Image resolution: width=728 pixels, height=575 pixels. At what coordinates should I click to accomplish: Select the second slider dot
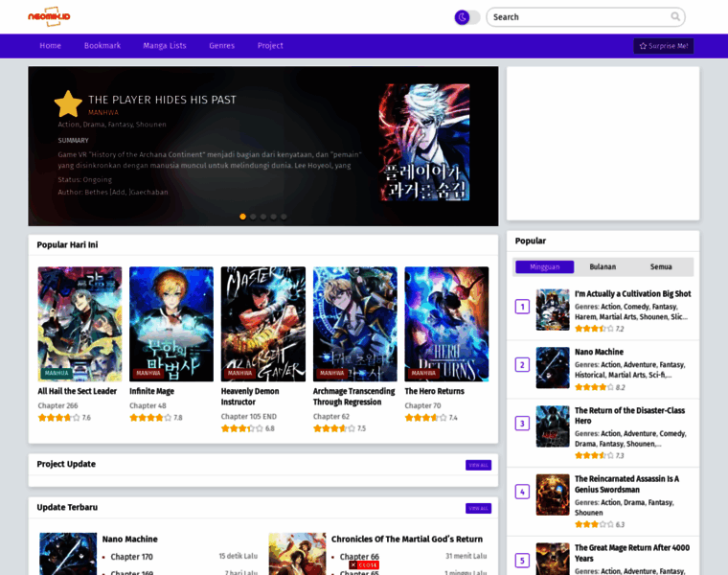[253, 217]
